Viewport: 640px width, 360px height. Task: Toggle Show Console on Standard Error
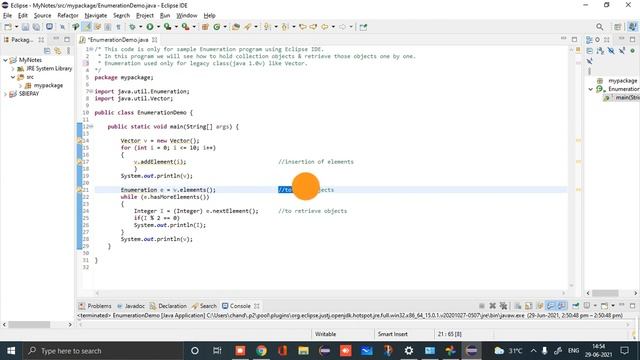pos(562,306)
